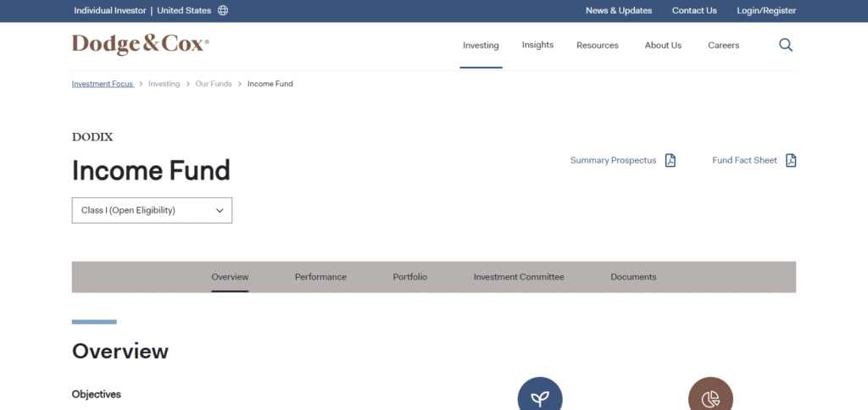Screen dimensions: 868x410
Task: Open the Contact Us link
Action: click(694, 10)
